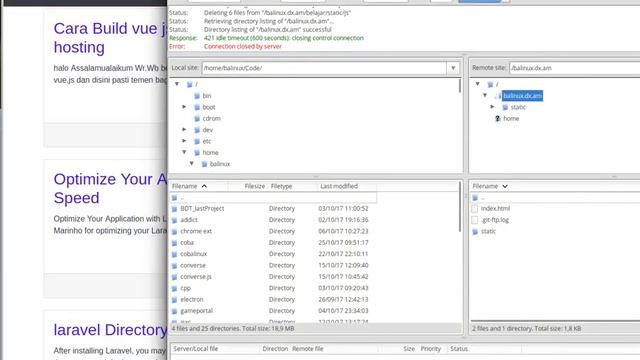Viewport: 640px width, 360px height.
Task: Select 'etc' folder in local tree
Action: 207,141
